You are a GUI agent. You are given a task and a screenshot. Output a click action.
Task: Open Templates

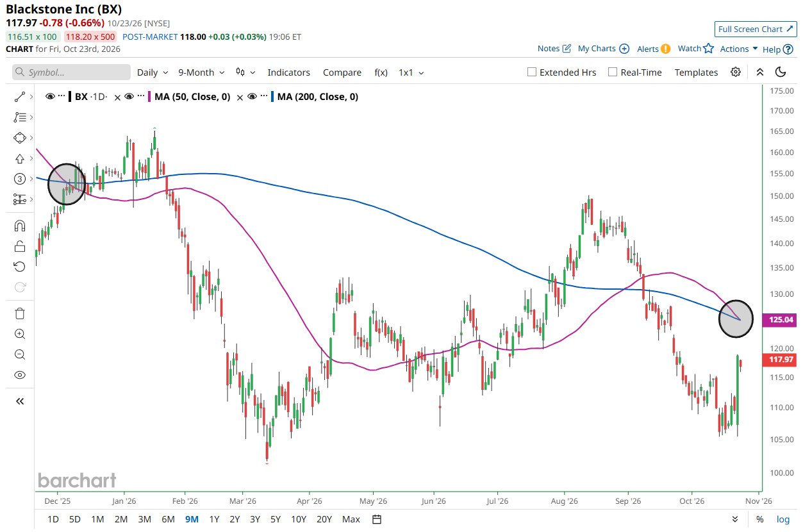click(696, 72)
